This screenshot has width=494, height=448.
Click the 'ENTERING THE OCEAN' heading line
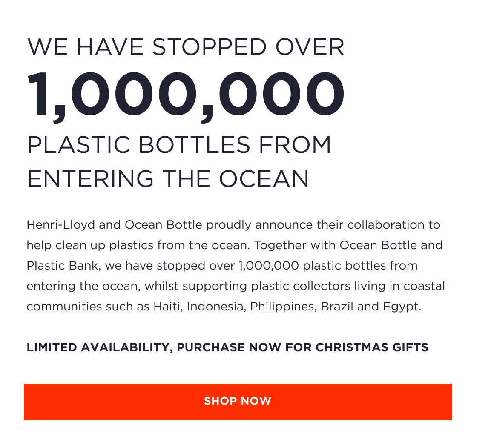tap(168, 179)
